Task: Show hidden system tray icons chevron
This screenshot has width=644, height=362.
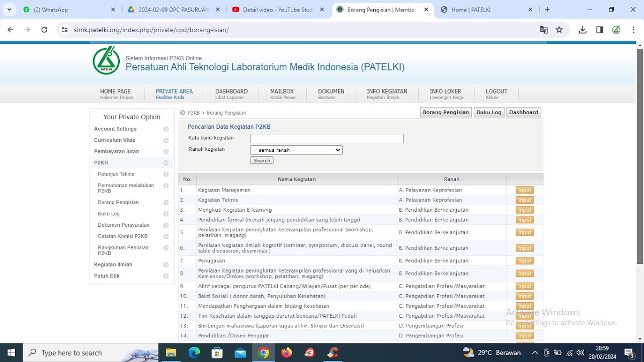Action: point(535,353)
